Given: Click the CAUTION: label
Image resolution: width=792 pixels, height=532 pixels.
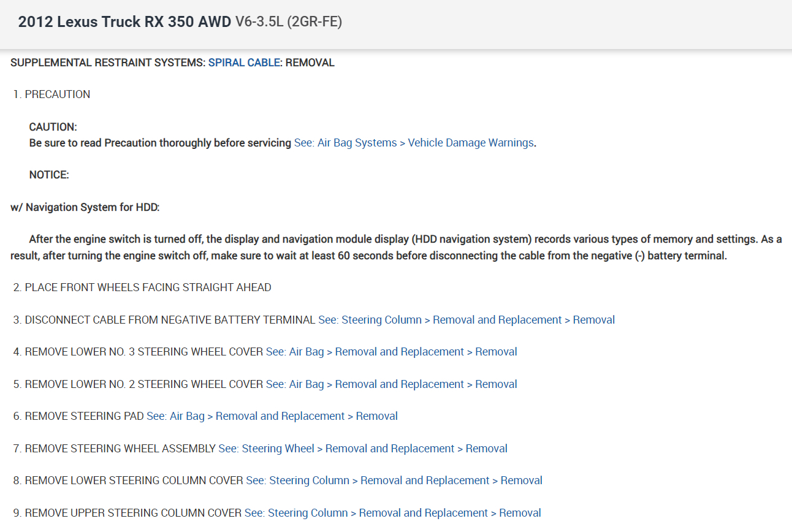Looking at the screenshot, I should coord(53,127).
